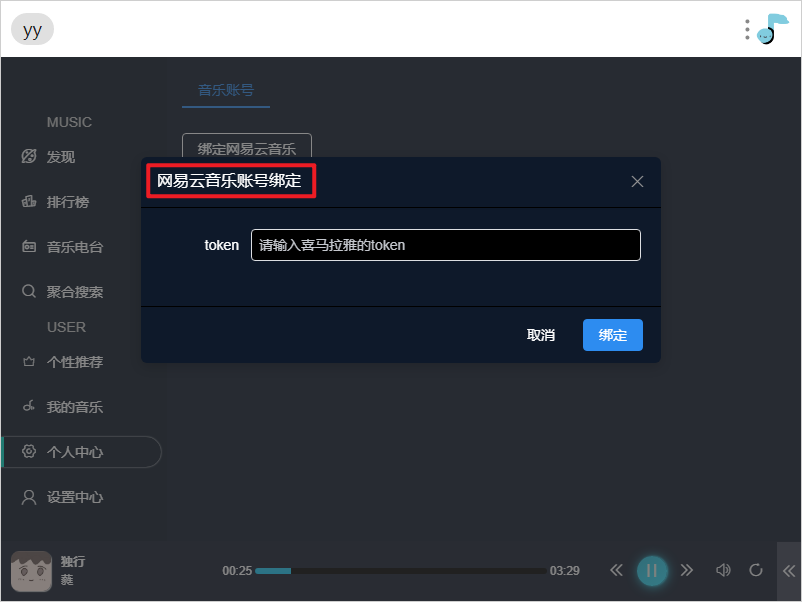Mute the volume speaker icon
The image size is (802, 602).
pos(723,570)
